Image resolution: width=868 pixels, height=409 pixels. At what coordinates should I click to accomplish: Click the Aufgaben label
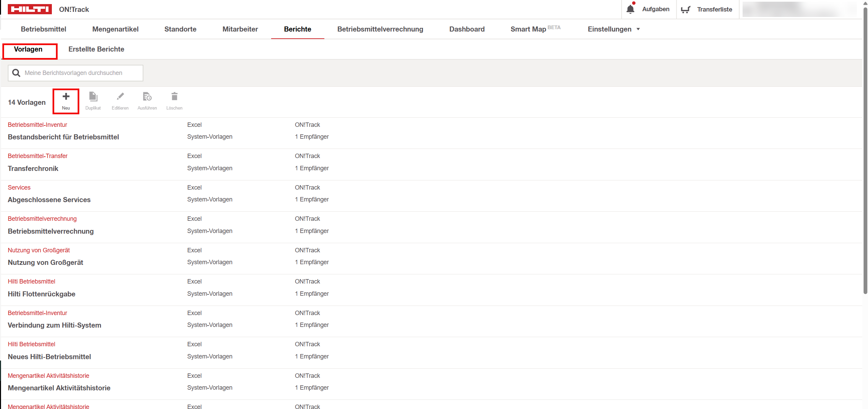click(x=655, y=9)
